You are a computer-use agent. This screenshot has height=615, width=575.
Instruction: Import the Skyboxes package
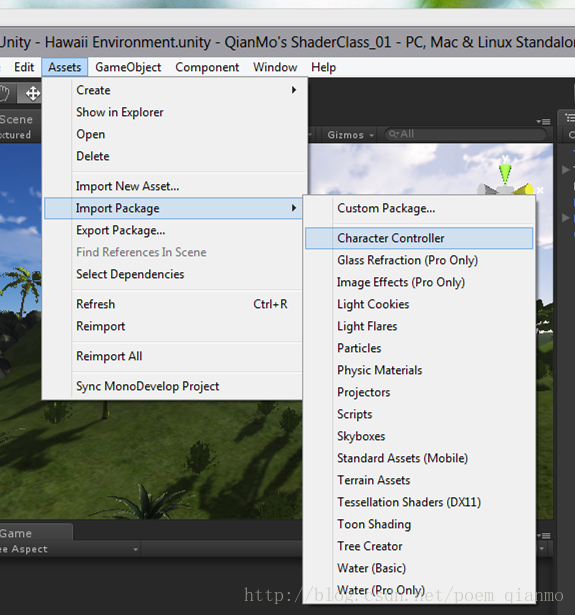point(419,436)
